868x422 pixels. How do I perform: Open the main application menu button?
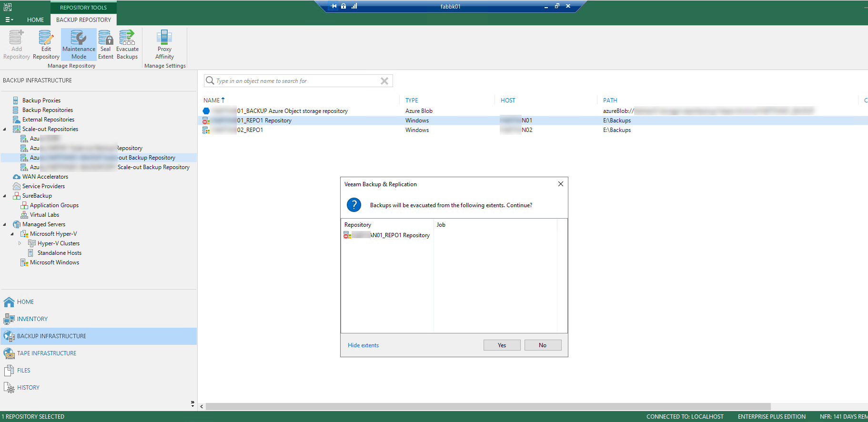point(9,20)
